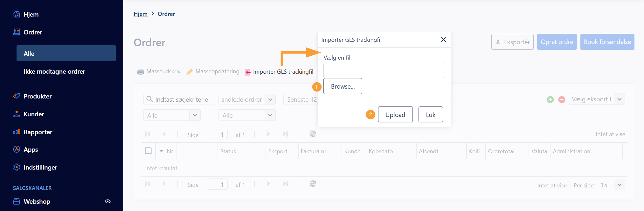The image size is (644, 211).
Task: Click the search magnifier icon
Action: tap(149, 99)
